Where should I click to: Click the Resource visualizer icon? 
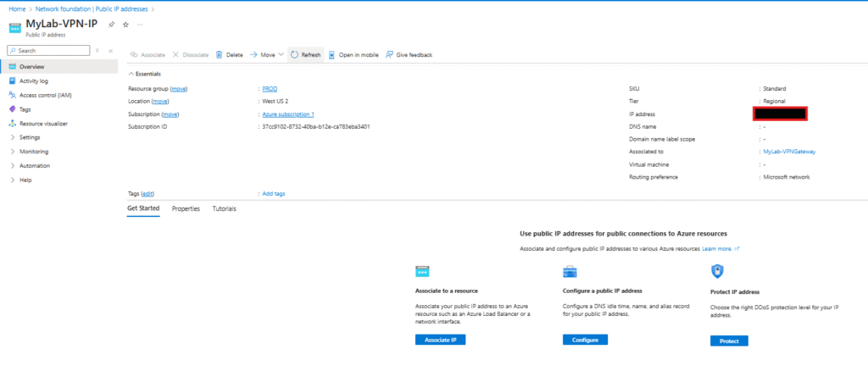12,124
